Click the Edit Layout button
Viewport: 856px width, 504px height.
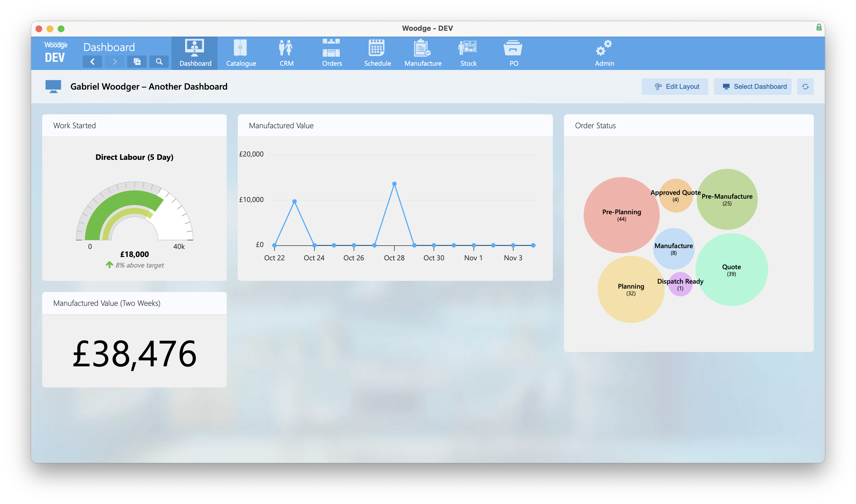tap(675, 87)
